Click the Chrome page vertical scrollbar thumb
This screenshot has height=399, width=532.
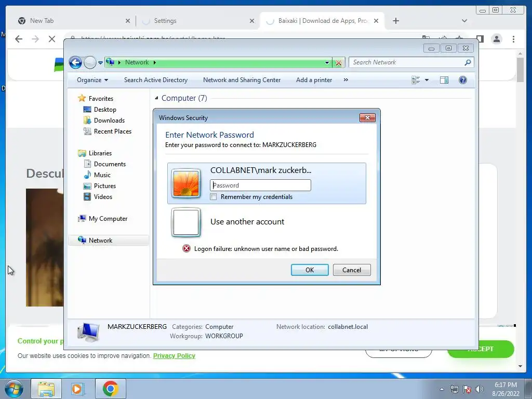click(x=521, y=70)
